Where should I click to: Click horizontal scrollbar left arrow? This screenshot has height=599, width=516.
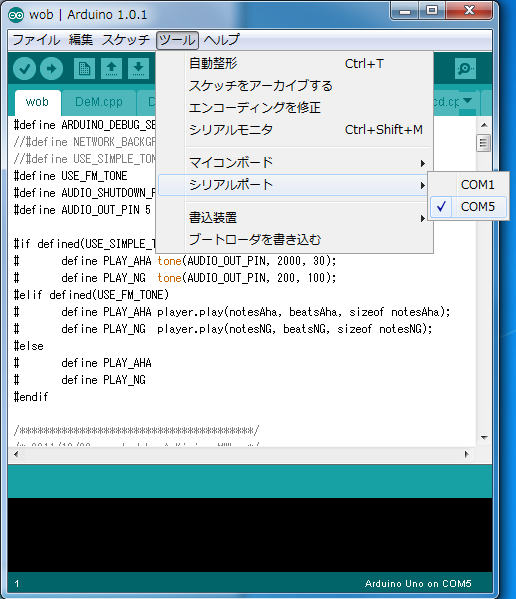tap(16, 455)
